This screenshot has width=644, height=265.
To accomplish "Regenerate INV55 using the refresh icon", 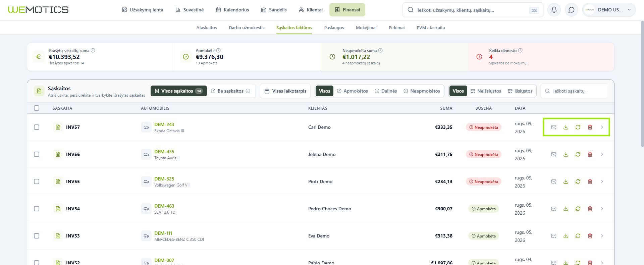I will point(578,181).
